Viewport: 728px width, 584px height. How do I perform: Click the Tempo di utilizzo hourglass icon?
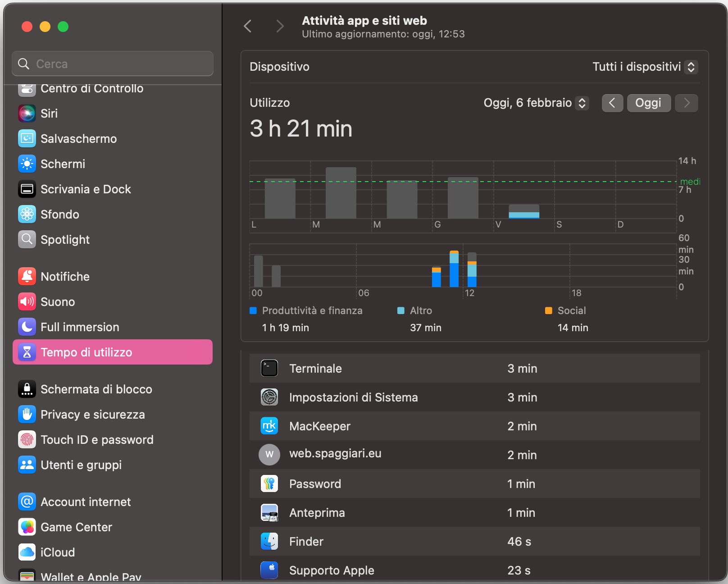(27, 352)
